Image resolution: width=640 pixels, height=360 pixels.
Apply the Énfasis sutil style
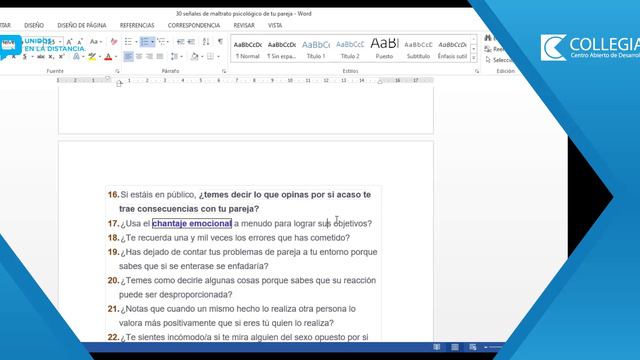pos(452,49)
